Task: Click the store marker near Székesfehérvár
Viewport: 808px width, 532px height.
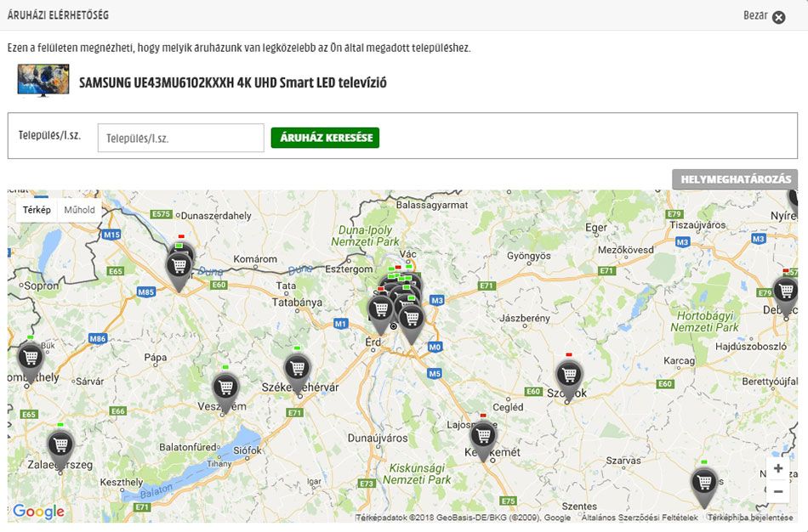Action: click(297, 369)
